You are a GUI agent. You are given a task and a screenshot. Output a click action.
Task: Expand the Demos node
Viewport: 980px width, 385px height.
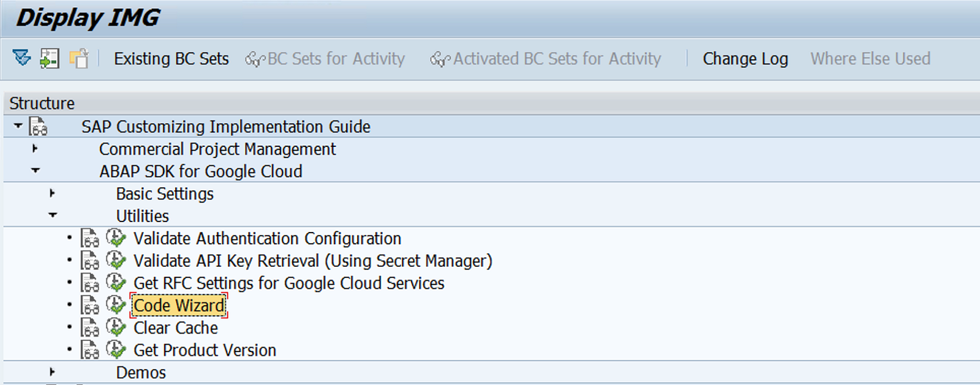pyautogui.click(x=52, y=372)
